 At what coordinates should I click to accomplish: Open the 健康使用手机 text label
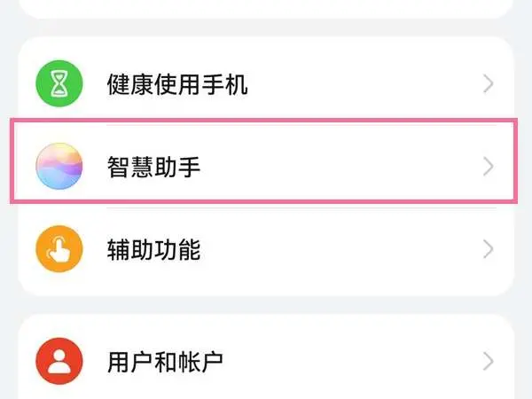176,85
